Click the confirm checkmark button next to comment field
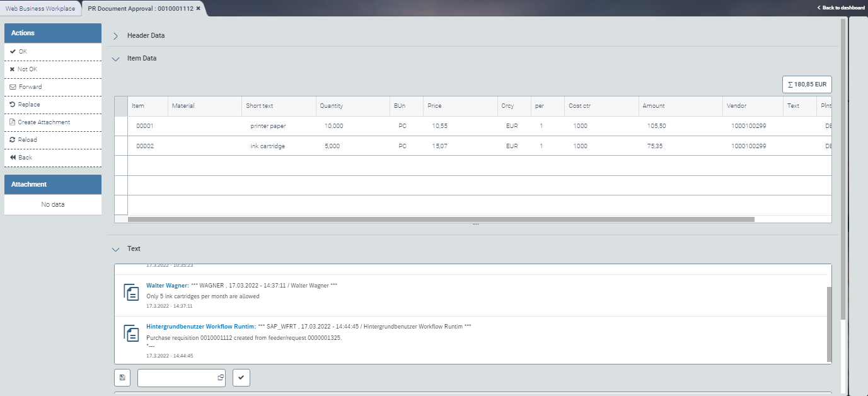Viewport: 868px width, 396px height. click(x=241, y=377)
